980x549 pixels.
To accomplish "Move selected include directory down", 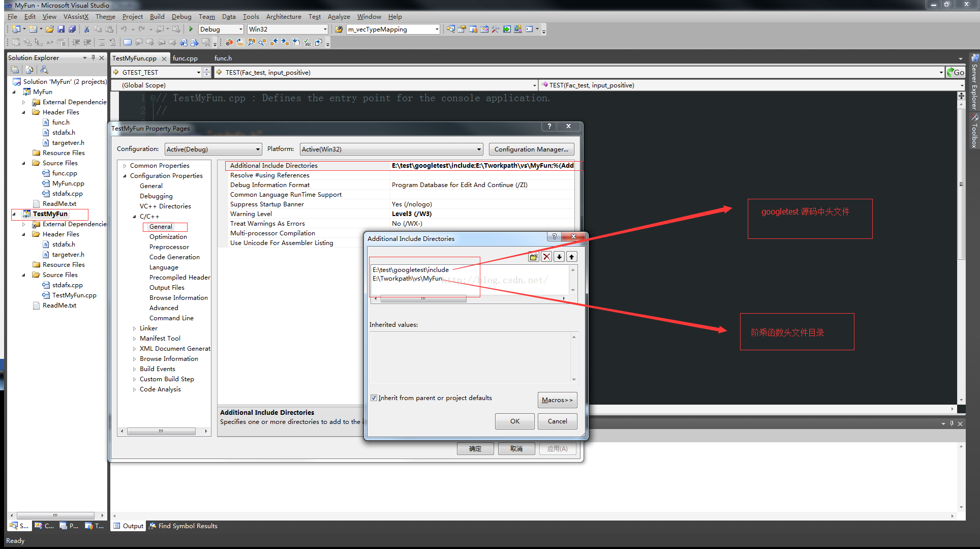I will pyautogui.click(x=559, y=257).
